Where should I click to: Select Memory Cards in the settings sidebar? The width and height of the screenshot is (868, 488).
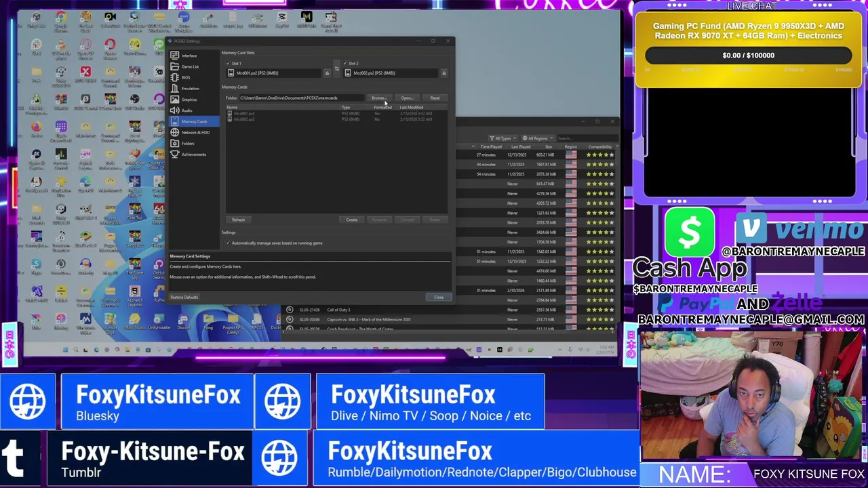coord(194,121)
